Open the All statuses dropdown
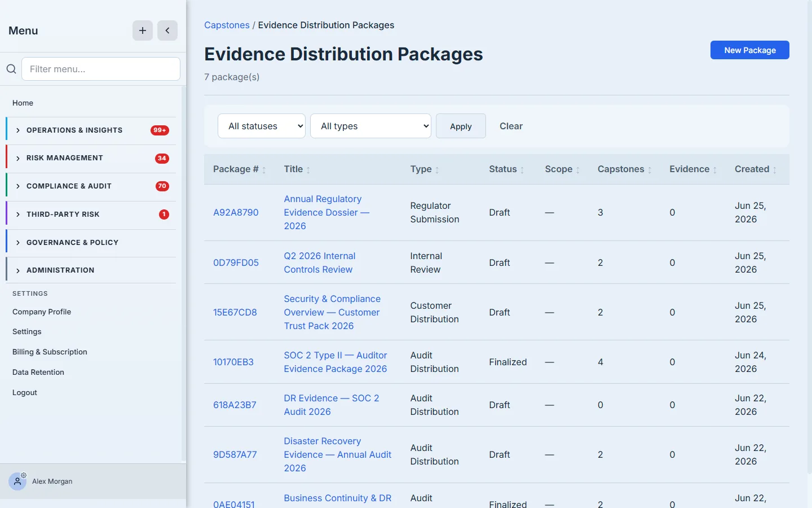Screen dimensions: 812x508 click(262, 126)
